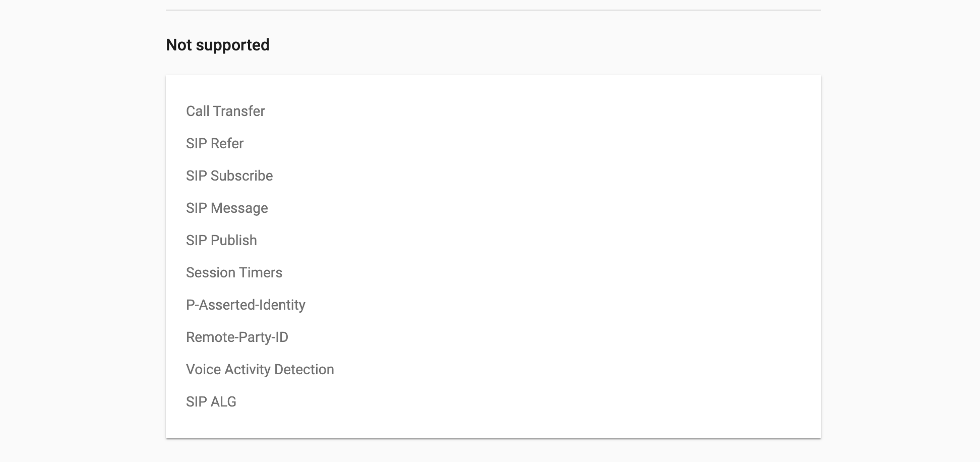Select the SIP Publish item
The height and width of the screenshot is (462, 980).
tap(221, 240)
